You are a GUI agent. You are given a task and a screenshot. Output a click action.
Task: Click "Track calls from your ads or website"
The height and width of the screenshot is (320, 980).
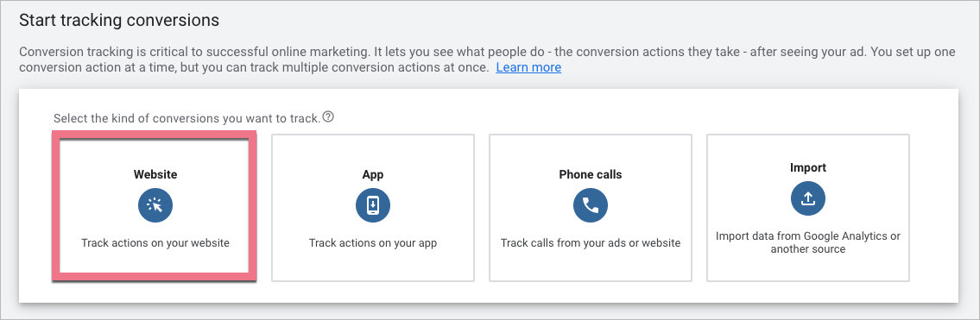tap(590, 242)
